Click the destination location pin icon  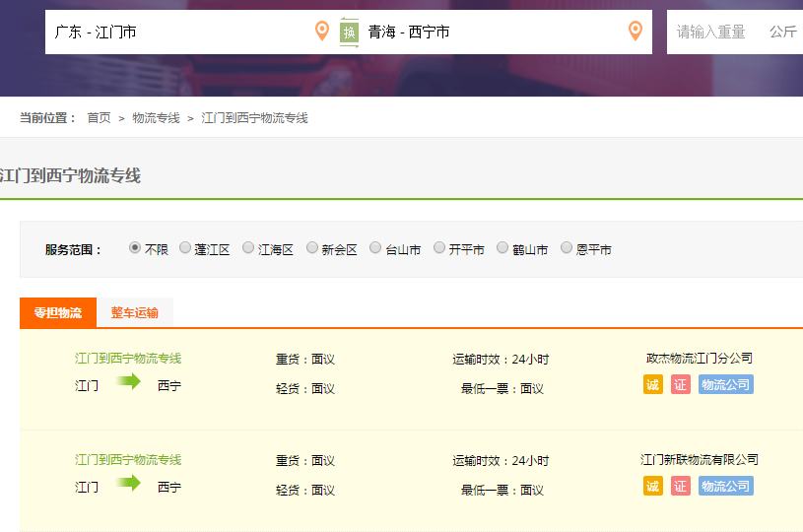pyautogui.click(x=636, y=31)
